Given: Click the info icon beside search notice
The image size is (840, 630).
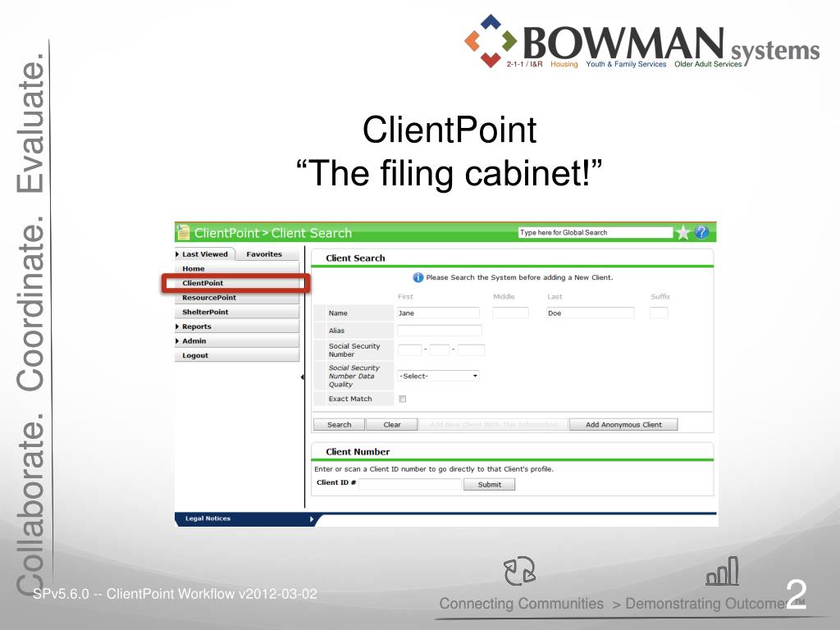Looking at the screenshot, I should pyautogui.click(x=418, y=277).
